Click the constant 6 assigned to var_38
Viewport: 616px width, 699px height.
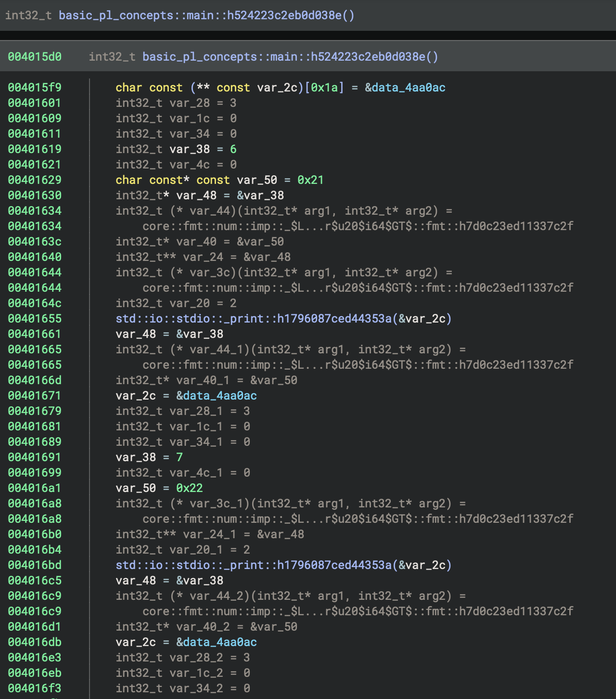coord(233,149)
